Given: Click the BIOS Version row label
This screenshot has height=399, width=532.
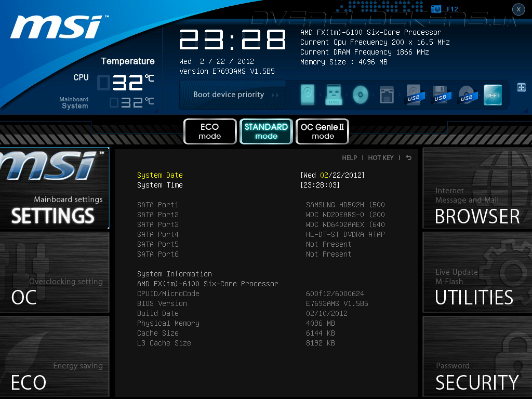Looking at the screenshot, I should (x=162, y=303).
